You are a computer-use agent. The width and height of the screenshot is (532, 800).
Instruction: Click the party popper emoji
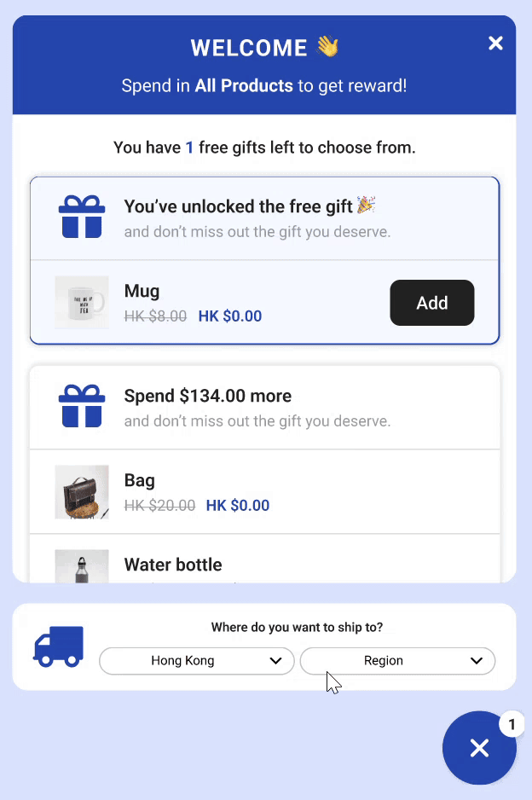[x=366, y=206]
